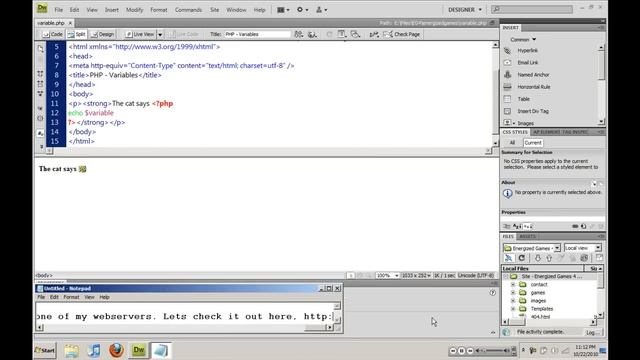The height and width of the screenshot is (360, 640).
Task: Select the CSS Styles panel tab
Action: 515,132
